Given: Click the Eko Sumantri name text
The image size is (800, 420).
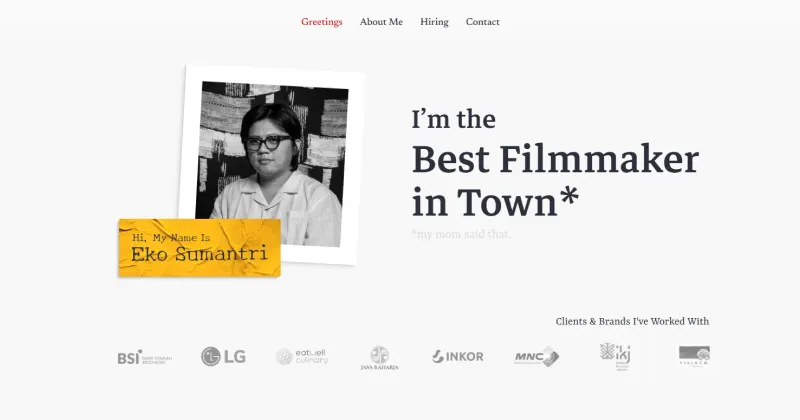Looking at the screenshot, I should coord(199,254).
